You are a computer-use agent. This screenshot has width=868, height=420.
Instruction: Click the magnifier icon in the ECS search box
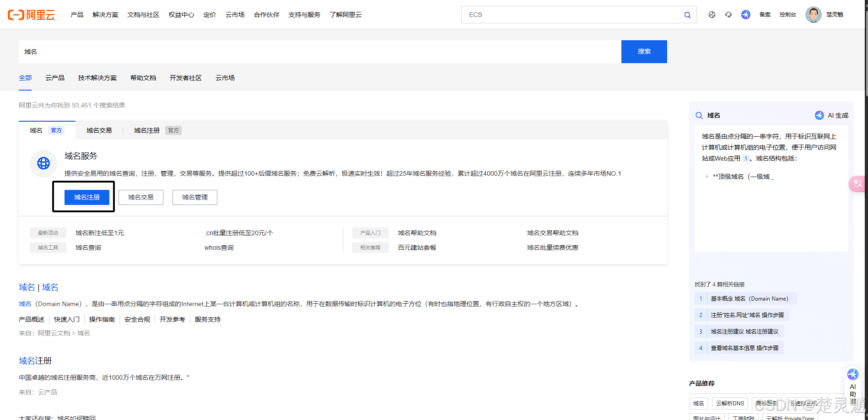pos(687,15)
